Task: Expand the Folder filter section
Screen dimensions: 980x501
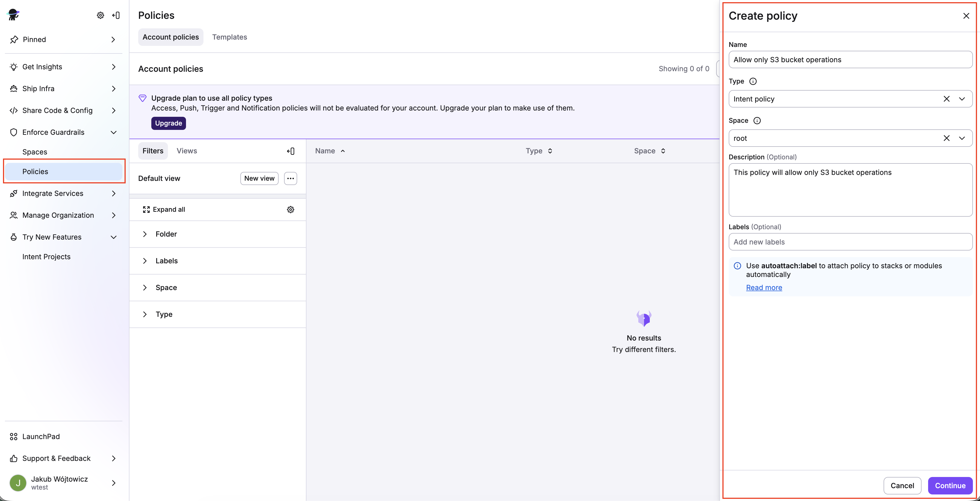Action: tap(145, 234)
